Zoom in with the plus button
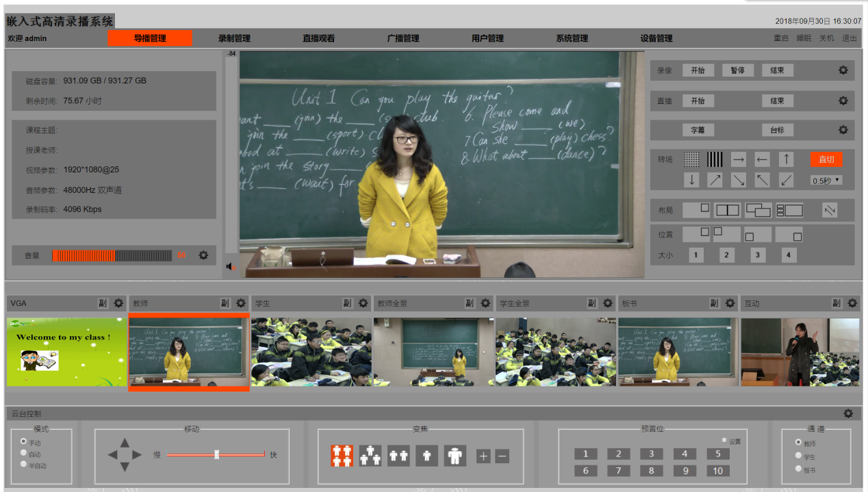 (x=483, y=456)
